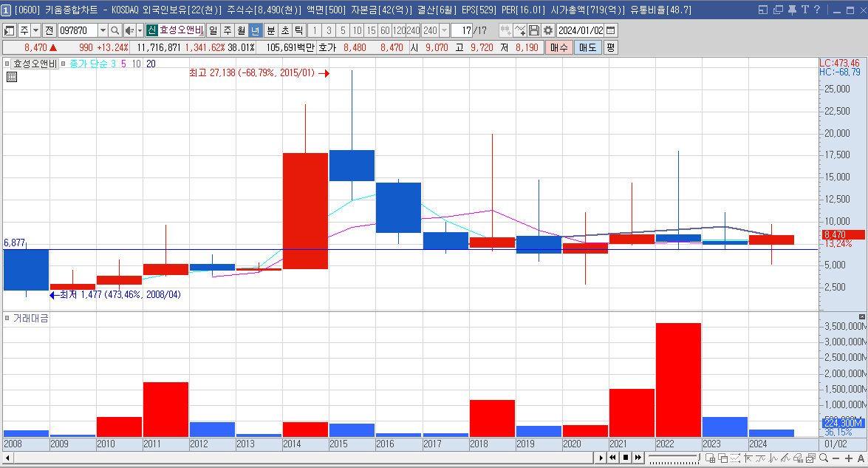
Task: Select the 일 daily period button
Action: 213,30
